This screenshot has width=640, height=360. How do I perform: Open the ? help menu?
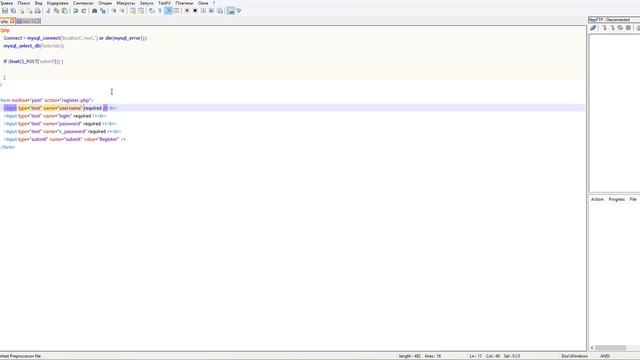coord(214,3)
